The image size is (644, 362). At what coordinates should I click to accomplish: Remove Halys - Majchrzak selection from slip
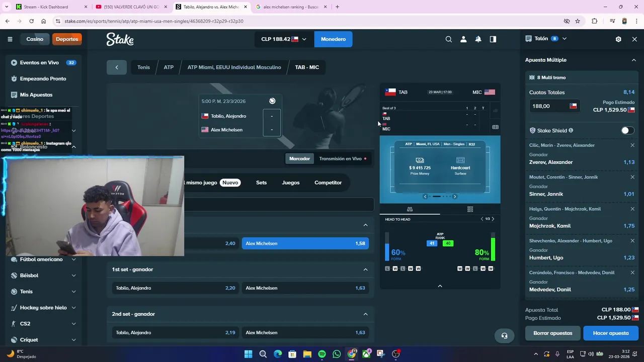click(632, 209)
